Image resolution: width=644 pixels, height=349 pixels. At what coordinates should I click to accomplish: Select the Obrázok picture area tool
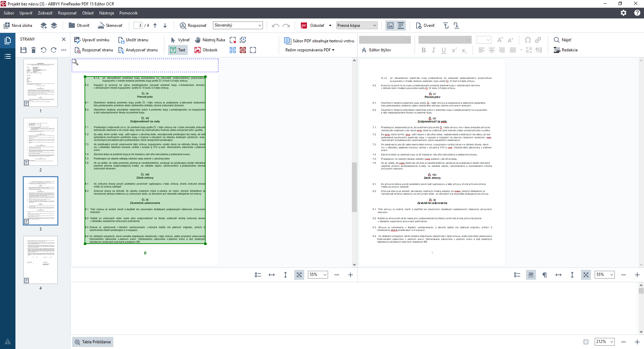(x=206, y=50)
